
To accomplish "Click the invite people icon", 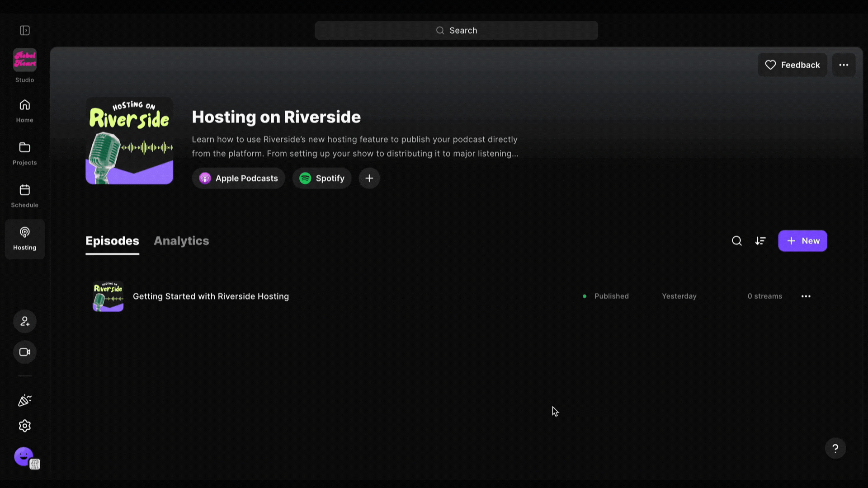I will (25, 322).
